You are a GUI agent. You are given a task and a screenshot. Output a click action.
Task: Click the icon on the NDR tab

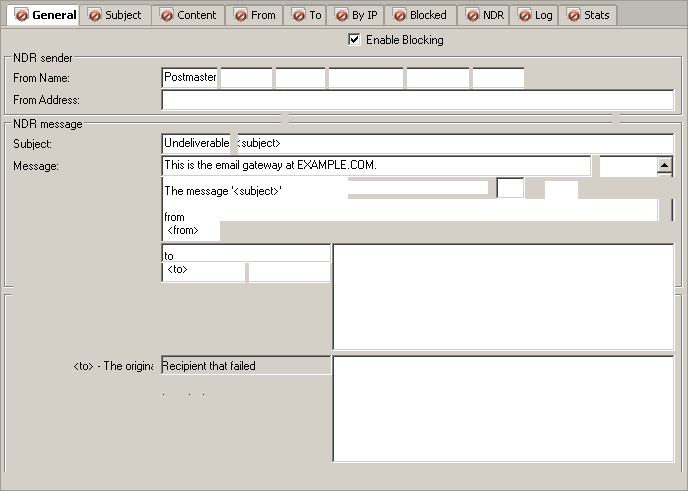[x=472, y=15]
